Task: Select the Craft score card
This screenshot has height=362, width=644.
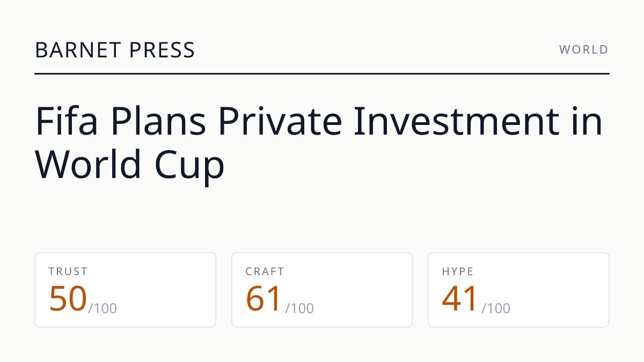Action: (x=322, y=290)
